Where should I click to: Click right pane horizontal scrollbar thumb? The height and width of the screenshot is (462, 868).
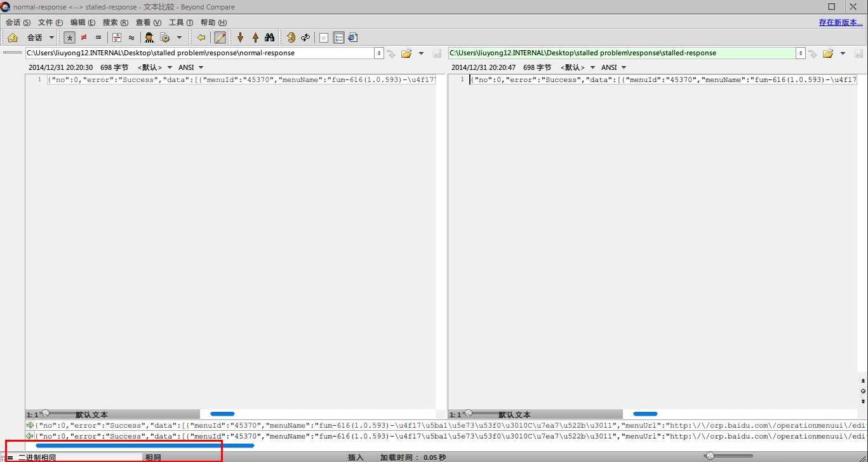[x=645, y=414]
